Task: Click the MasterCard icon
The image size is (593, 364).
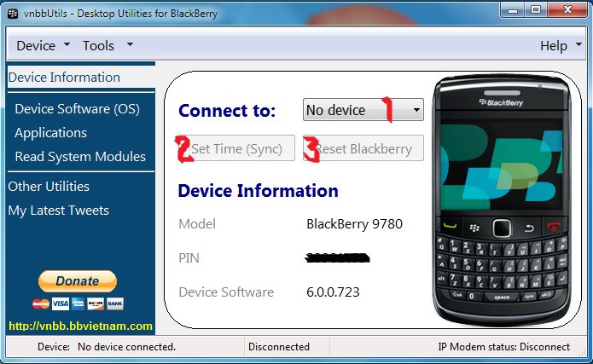Action: click(41, 303)
